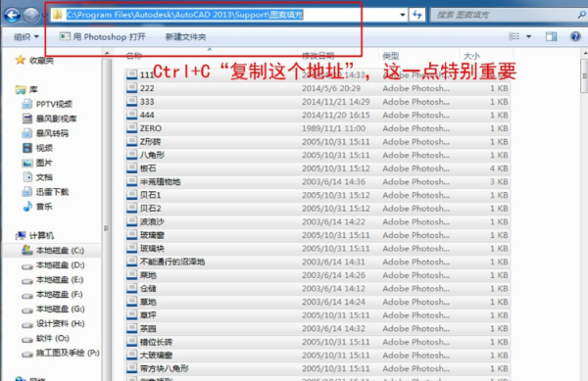Click the refresh button beside address bar
Screen dimensions: 588x381
tap(417, 15)
